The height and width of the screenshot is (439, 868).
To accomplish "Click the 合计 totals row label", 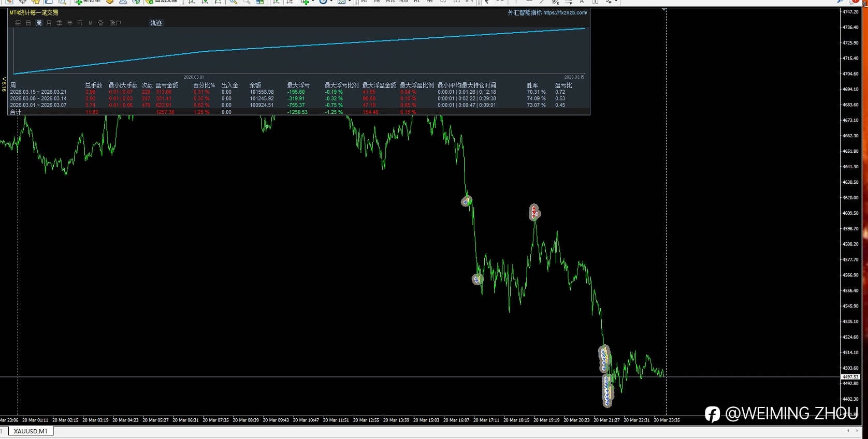I will tap(16, 112).
